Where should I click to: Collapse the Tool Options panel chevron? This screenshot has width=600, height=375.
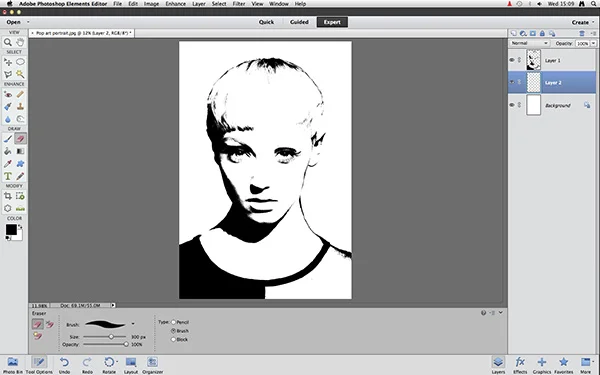pos(501,313)
